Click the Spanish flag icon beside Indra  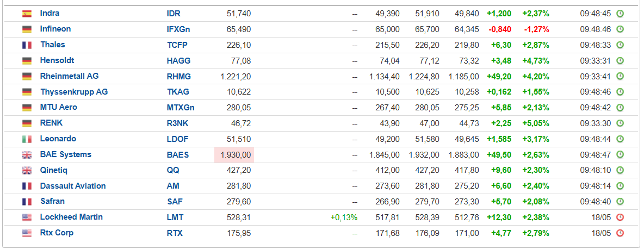tap(27, 14)
